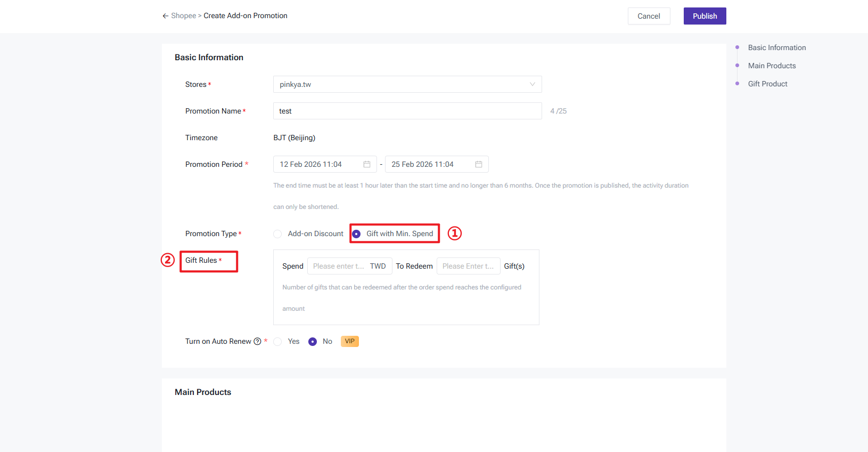The image size is (868, 452).
Task: Click the VIP badge
Action: (349, 342)
